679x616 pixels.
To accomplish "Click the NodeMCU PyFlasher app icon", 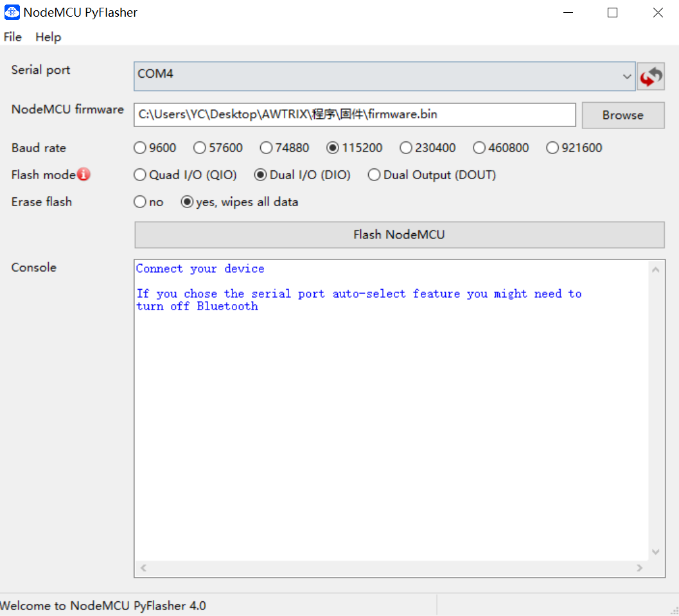I will pyautogui.click(x=12, y=12).
